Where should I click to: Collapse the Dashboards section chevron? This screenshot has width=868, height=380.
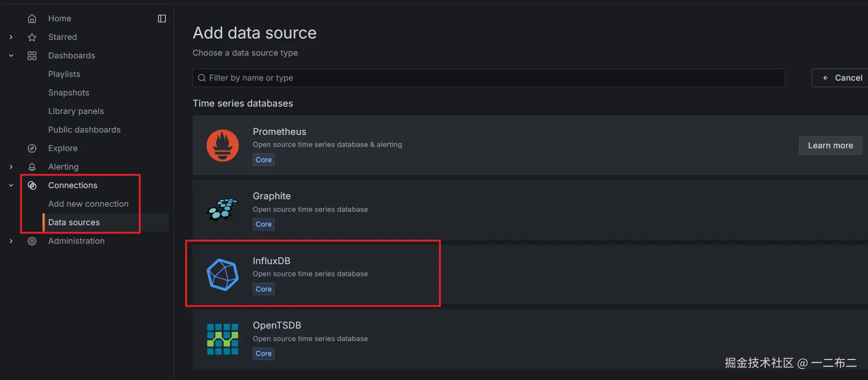pos(11,56)
